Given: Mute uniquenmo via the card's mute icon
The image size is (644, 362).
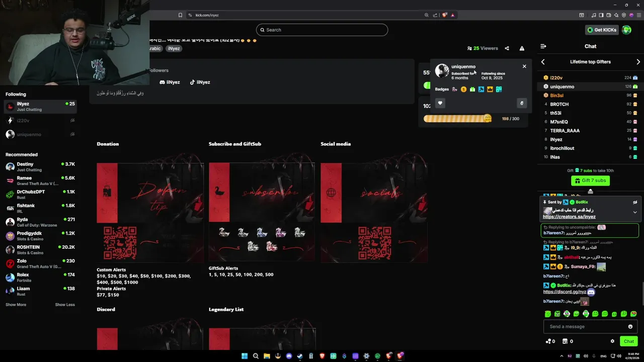Looking at the screenshot, I should [522, 103].
